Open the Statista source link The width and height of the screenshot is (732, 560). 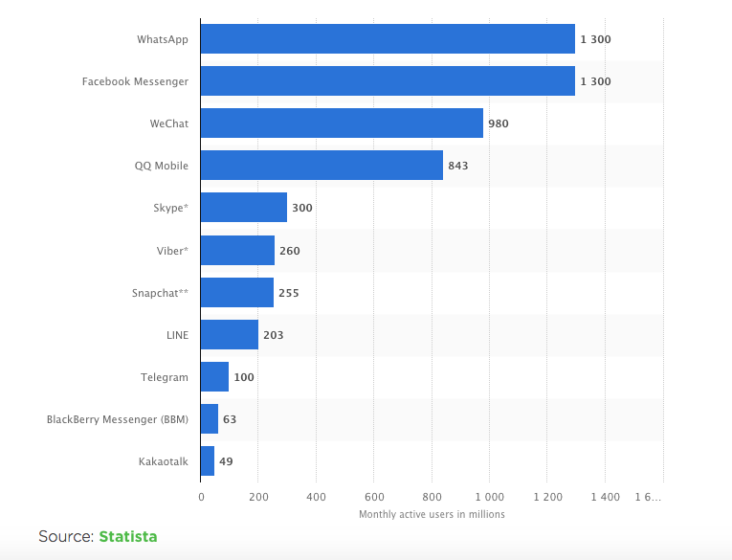click(128, 536)
